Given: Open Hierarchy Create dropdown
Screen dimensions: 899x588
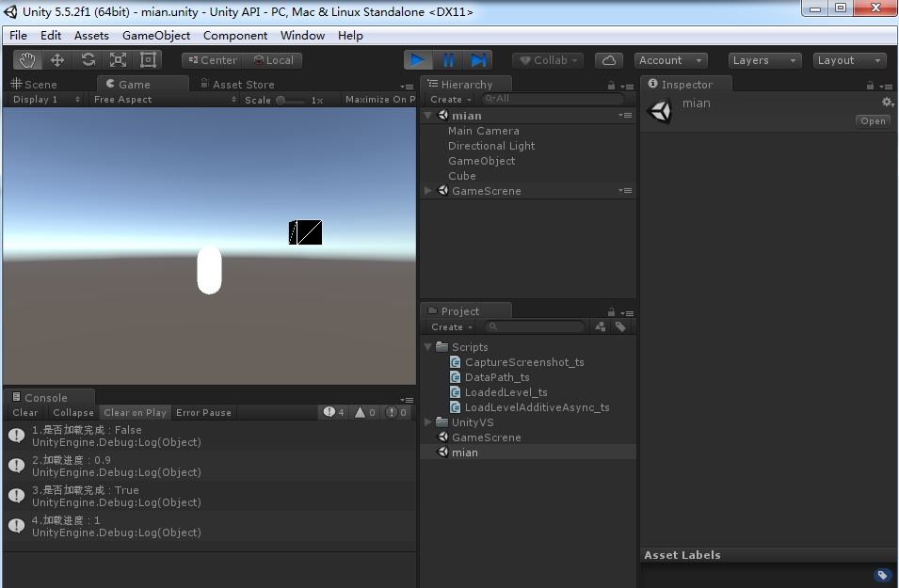Looking at the screenshot, I should [x=451, y=100].
